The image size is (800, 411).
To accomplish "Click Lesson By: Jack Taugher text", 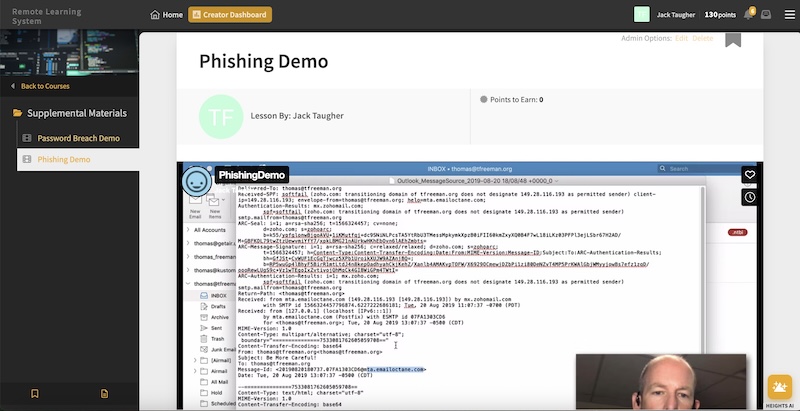I will point(297,116).
